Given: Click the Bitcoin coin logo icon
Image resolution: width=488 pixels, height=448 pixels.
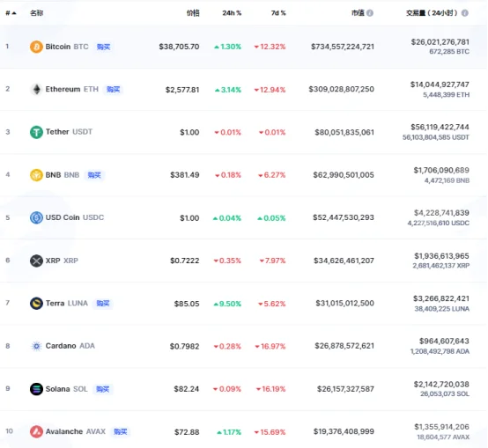Looking at the screenshot, I should pos(36,47).
